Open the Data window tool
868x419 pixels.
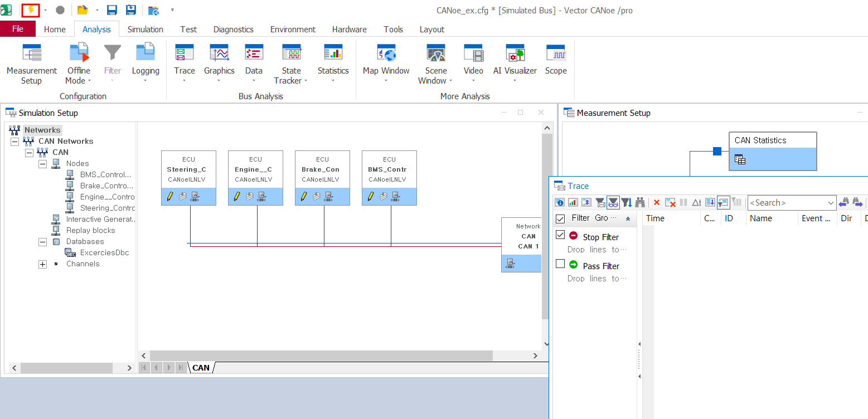(x=254, y=64)
